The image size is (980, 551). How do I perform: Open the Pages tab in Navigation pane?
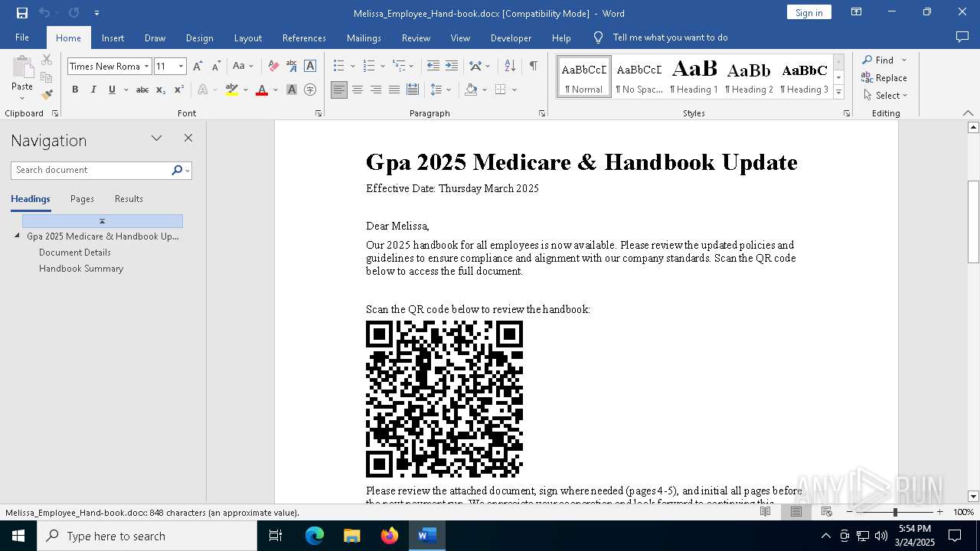click(82, 199)
